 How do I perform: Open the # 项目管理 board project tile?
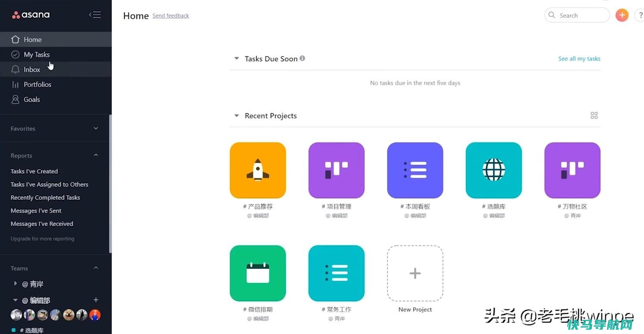click(x=337, y=170)
